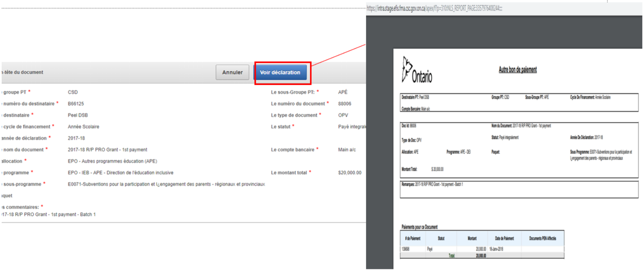
Task: Click the Autre bon de paiement heading
Action: pos(517,70)
